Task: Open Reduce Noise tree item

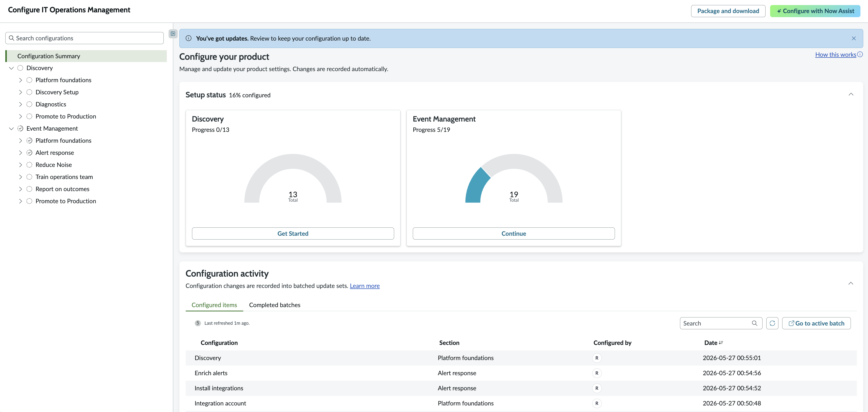Action: pyautogui.click(x=53, y=165)
